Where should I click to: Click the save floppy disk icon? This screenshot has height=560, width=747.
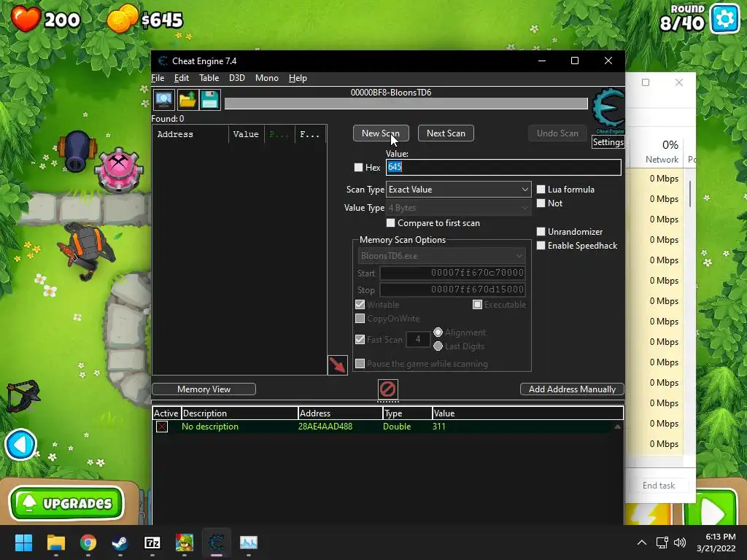[x=209, y=99]
